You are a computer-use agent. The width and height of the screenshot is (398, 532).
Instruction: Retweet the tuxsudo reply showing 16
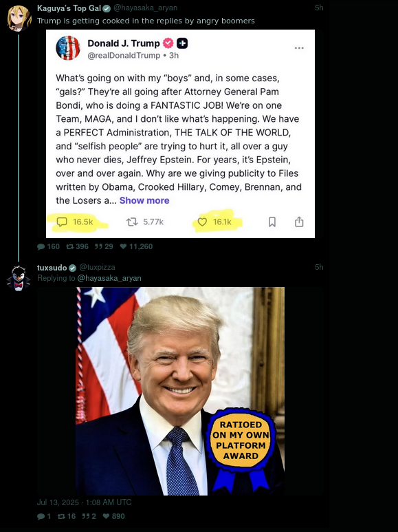coord(61,516)
